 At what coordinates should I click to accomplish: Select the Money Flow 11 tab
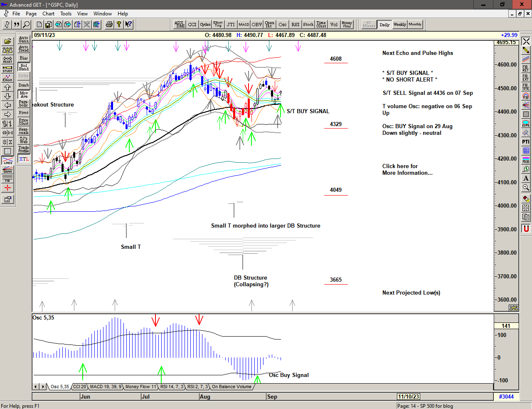point(140,387)
